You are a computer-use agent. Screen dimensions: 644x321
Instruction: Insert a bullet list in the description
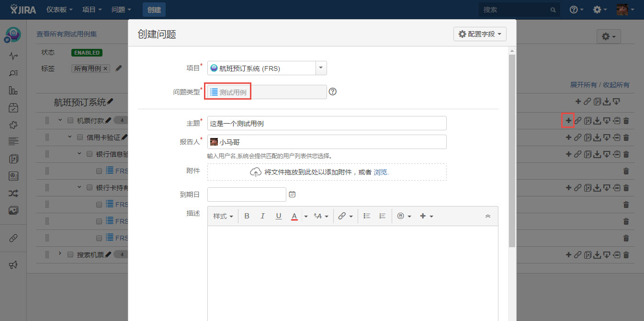(x=367, y=216)
